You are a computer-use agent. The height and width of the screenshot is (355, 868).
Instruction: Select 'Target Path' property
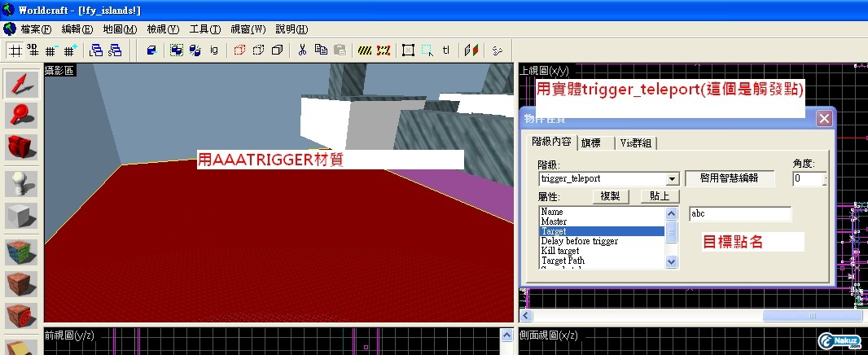[x=602, y=261]
